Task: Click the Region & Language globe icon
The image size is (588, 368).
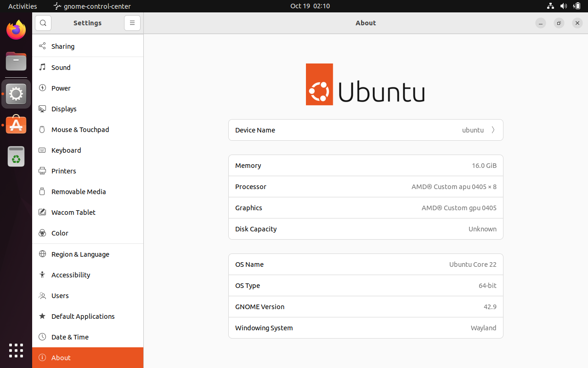Action: (x=42, y=254)
